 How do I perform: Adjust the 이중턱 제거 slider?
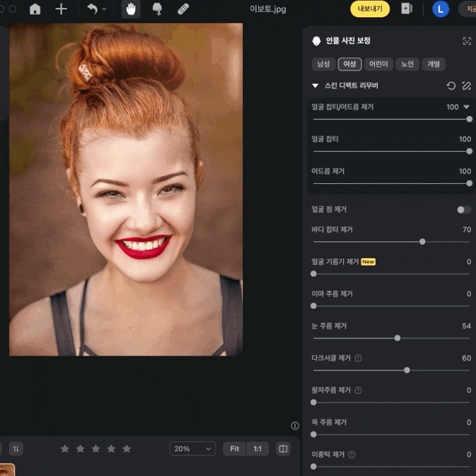point(391,466)
